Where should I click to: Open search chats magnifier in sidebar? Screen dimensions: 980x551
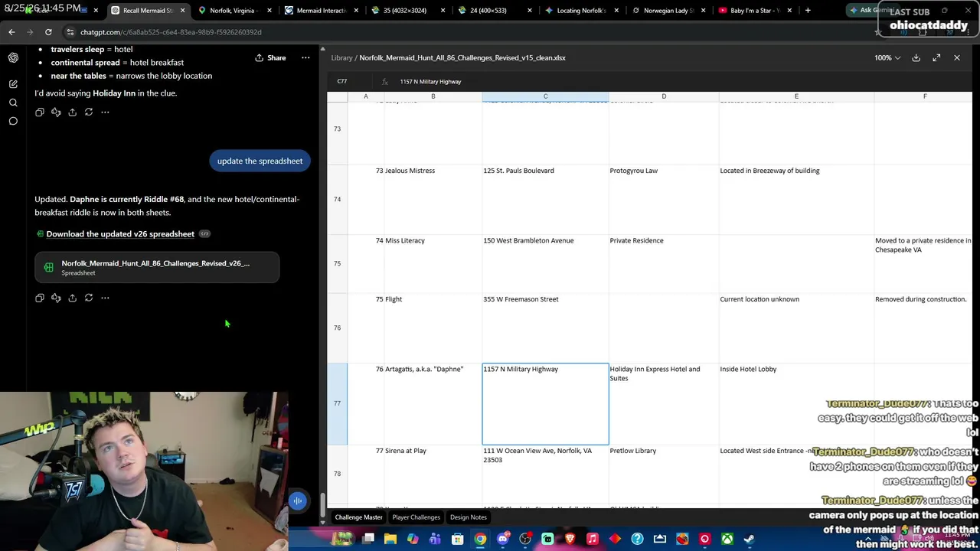(13, 103)
